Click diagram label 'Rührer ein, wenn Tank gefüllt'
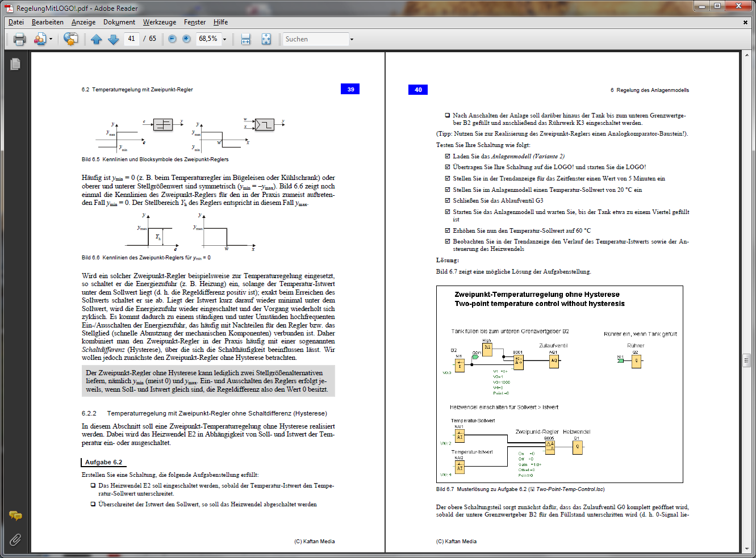 (641, 334)
